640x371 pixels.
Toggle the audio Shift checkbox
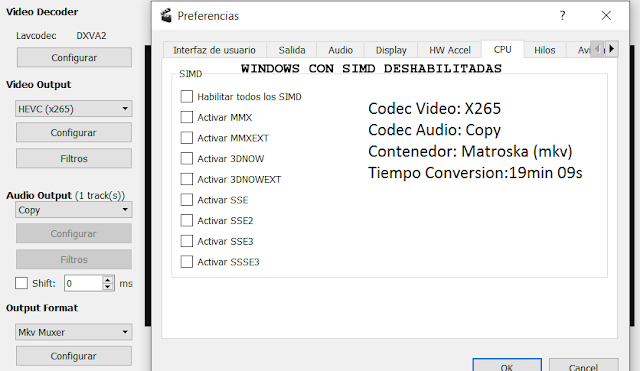pyautogui.click(x=21, y=283)
